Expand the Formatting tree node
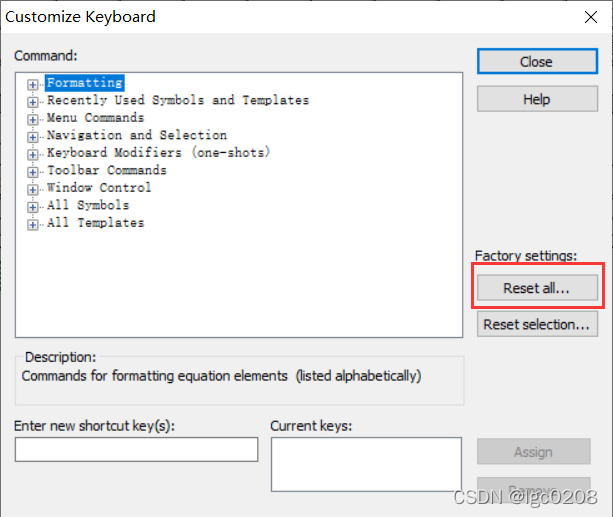This screenshot has width=613, height=517. click(x=33, y=84)
